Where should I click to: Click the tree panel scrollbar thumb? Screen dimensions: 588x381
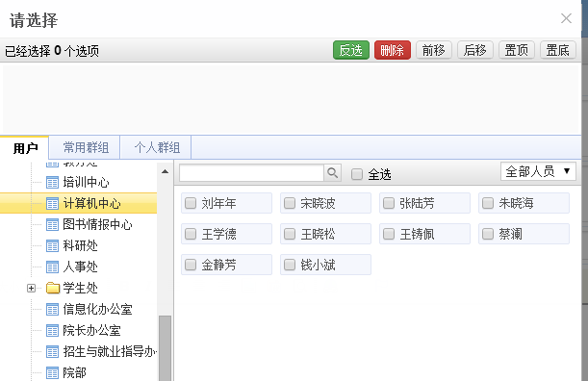coord(165,348)
